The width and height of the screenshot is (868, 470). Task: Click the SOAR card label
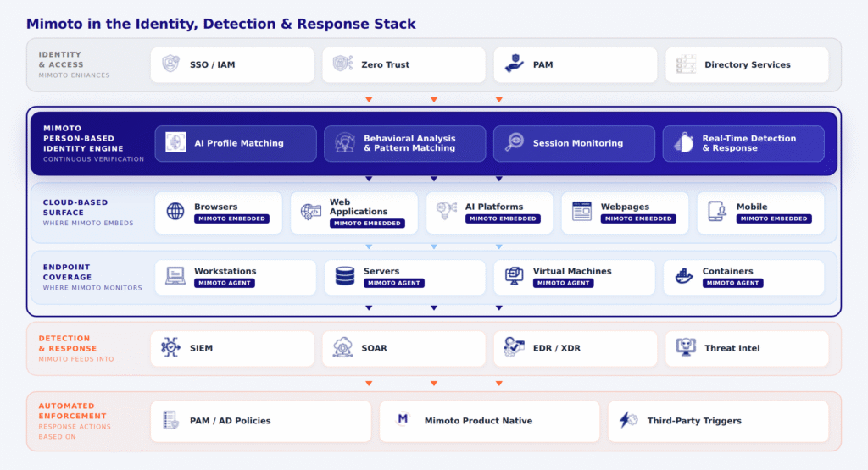coord(375,348)
